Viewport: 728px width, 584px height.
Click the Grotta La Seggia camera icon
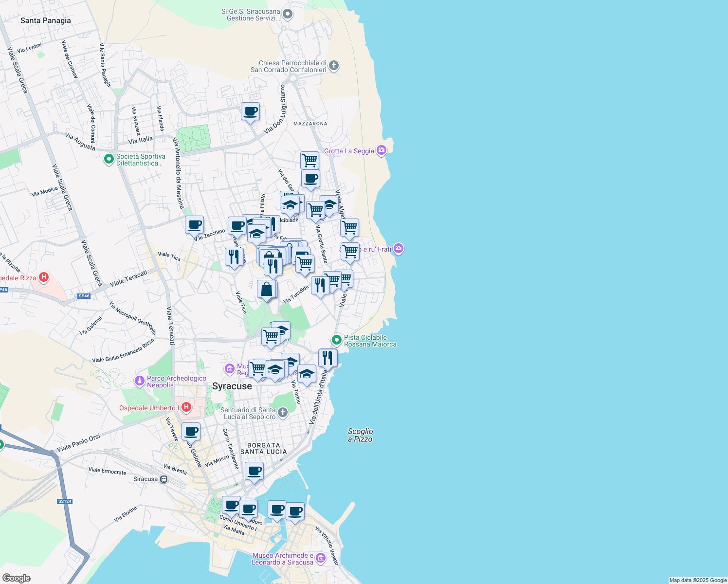coord(382,150)
